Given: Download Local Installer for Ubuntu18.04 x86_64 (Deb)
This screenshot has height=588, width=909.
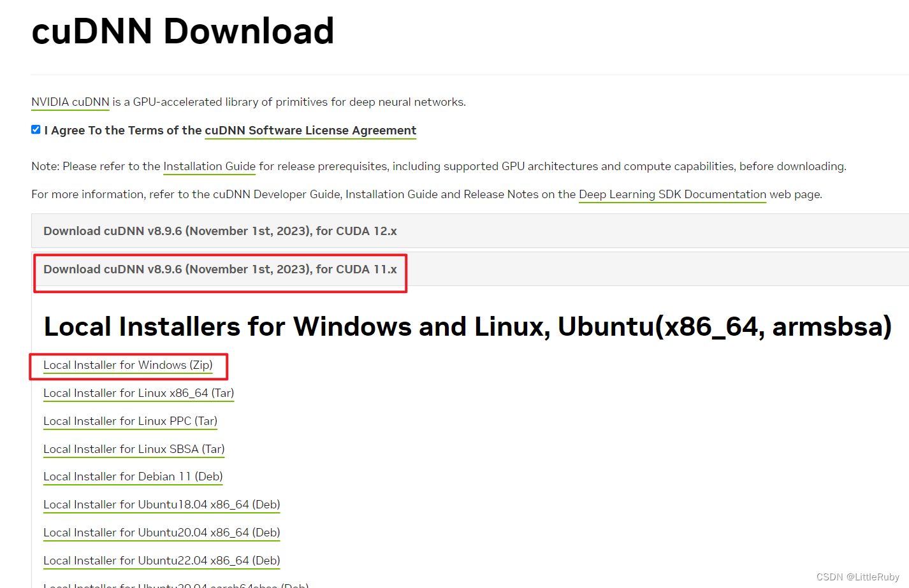Looking at the screenshot, I should tap(162, 505).
